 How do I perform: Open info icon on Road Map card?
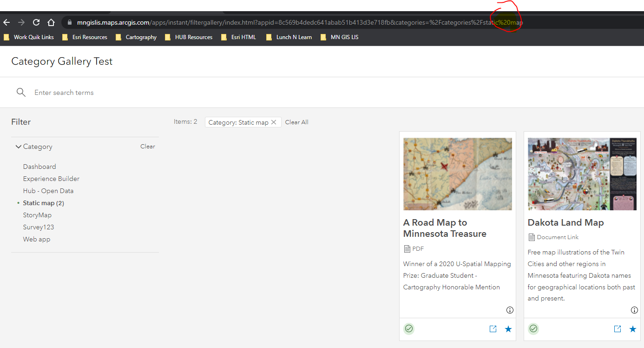coord(510,310)
